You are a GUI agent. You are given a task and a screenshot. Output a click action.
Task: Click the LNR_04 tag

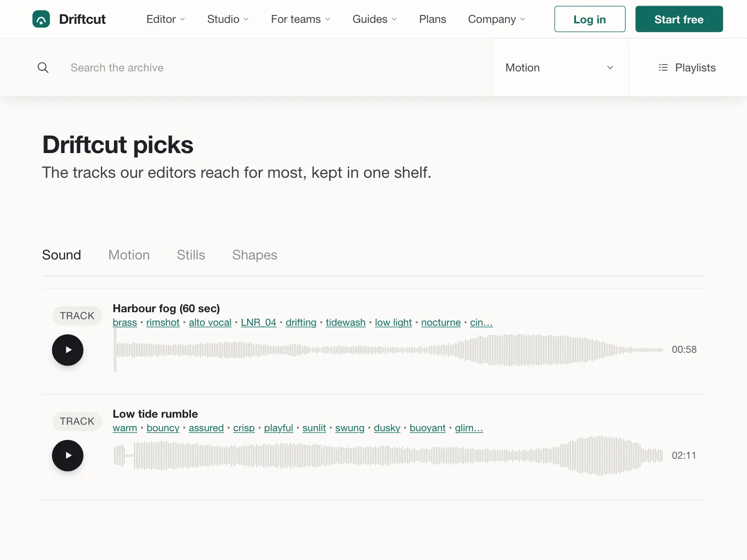coord(259,322)
